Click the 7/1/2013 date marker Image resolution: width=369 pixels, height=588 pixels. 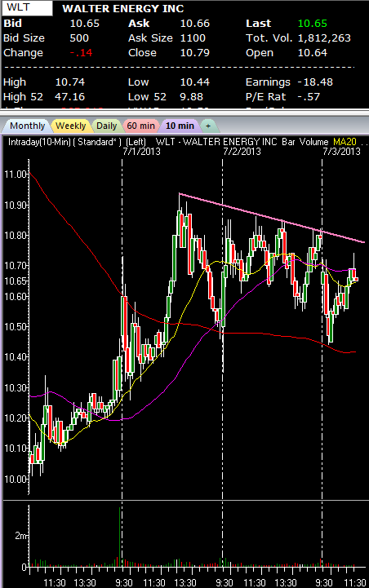click(x=141, y=152)
